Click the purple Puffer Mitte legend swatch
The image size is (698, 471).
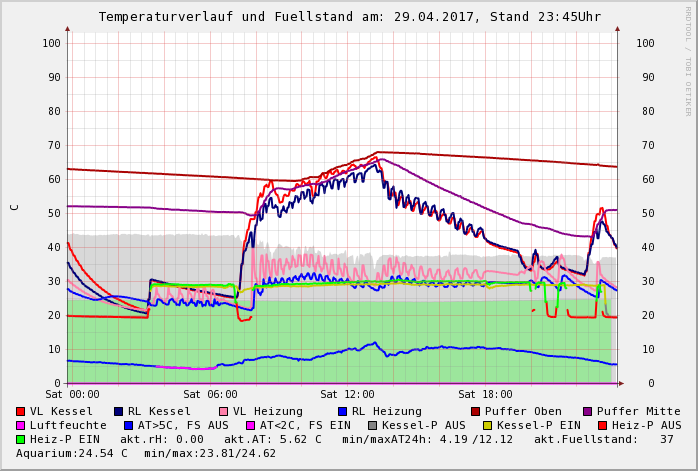(x=587, y=411)
